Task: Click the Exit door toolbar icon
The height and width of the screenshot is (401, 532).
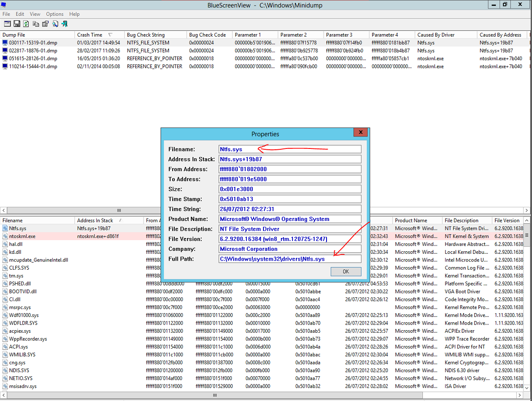Action: [x=64, y=24]
